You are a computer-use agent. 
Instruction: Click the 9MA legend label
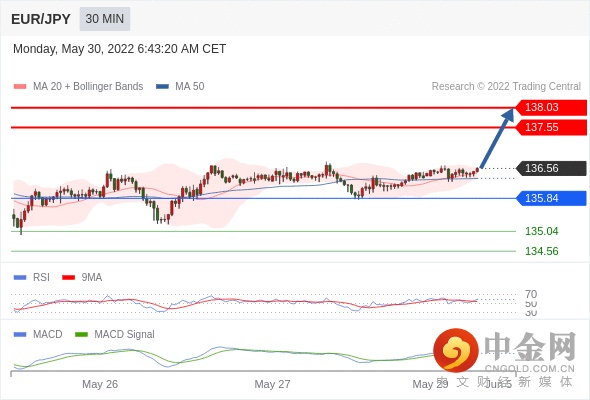tap(92, 278)
